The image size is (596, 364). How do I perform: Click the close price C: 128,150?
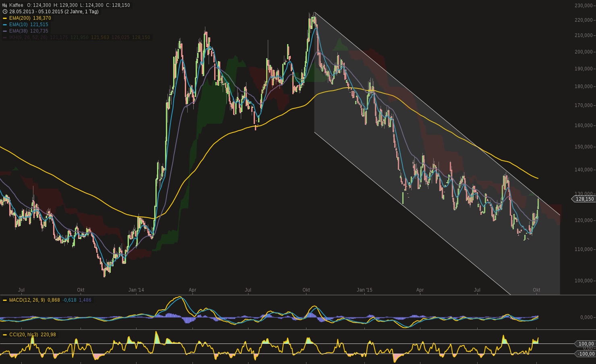118,5
